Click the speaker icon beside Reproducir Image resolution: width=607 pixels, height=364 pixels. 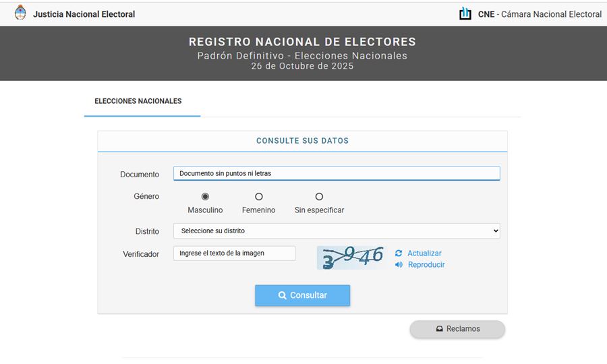(x=399, y=265)
